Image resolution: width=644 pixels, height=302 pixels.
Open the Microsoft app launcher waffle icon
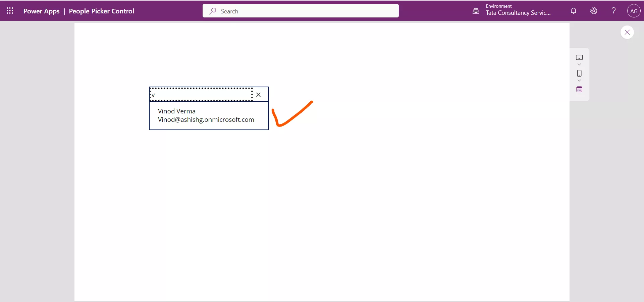pyautogui.click(x=10, y=11)
